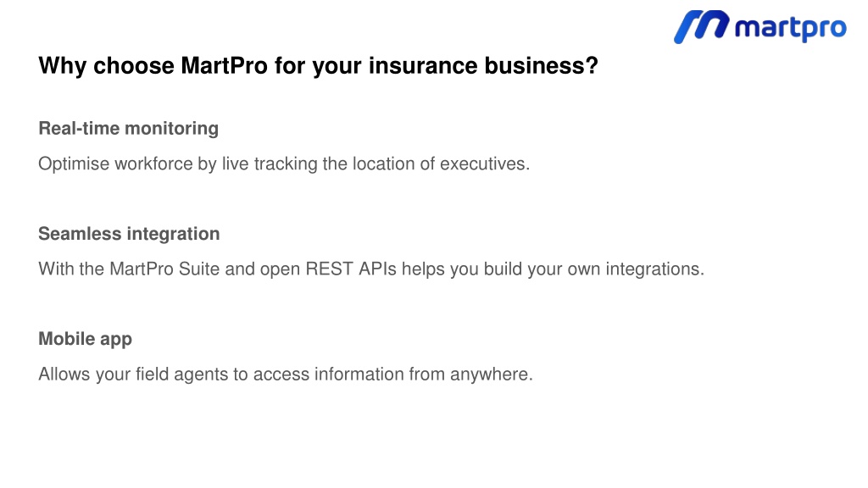
Task: Click the MartPro logo icon
Action: [701, 26]
